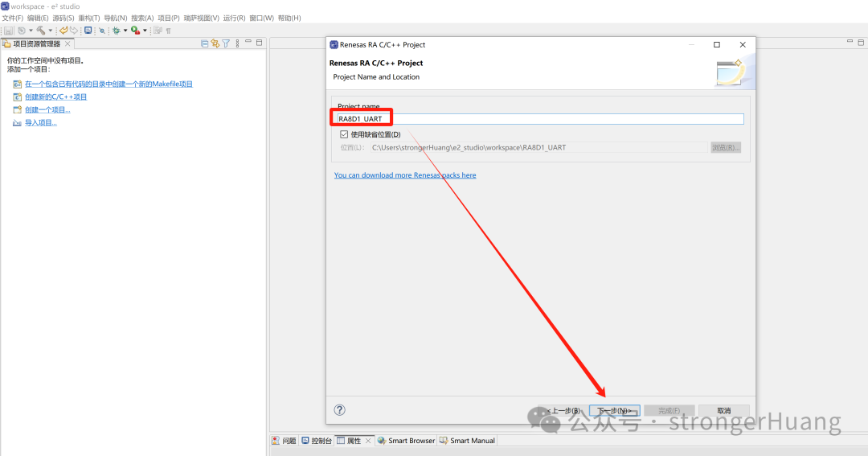Maximize the editor area panel

point(861,42)
